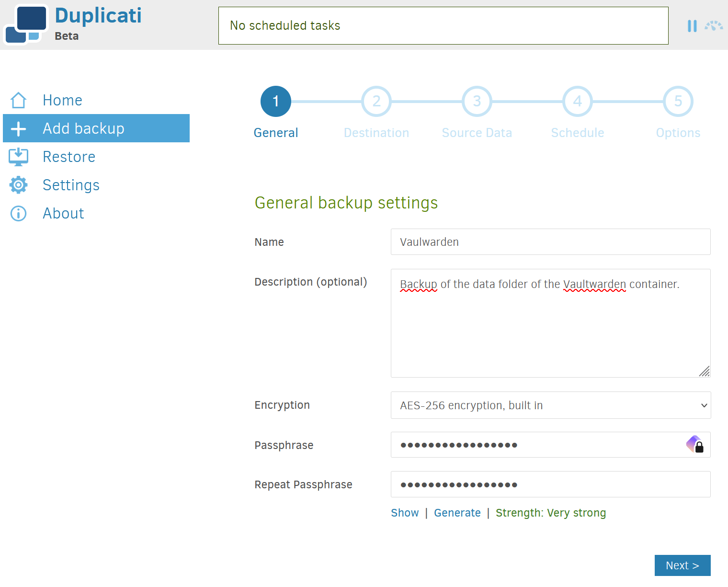Click the No scheduled tasks status box
Viewport: 728px width, 587px height.
point(444,26)
